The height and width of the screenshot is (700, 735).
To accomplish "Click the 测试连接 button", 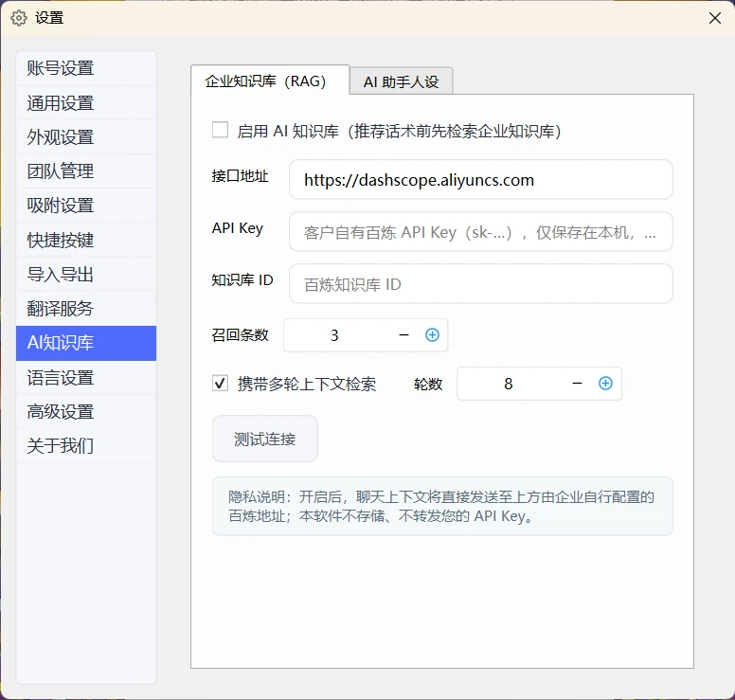I will [x=265, y=439].
